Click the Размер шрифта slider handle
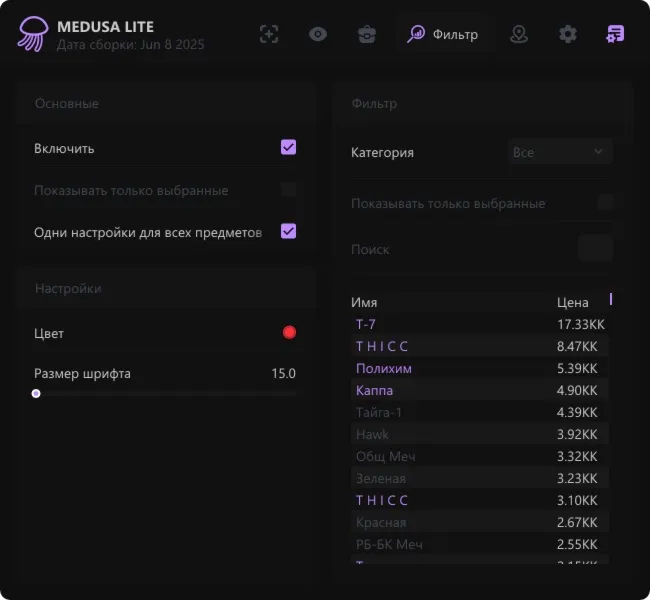Image resolution: width=650 pixels, height=600 pixels. coord(36,394)
